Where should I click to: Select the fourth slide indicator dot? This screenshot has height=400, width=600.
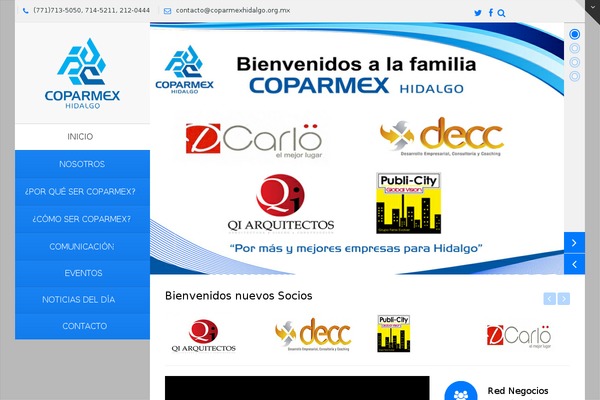(574, 76)
